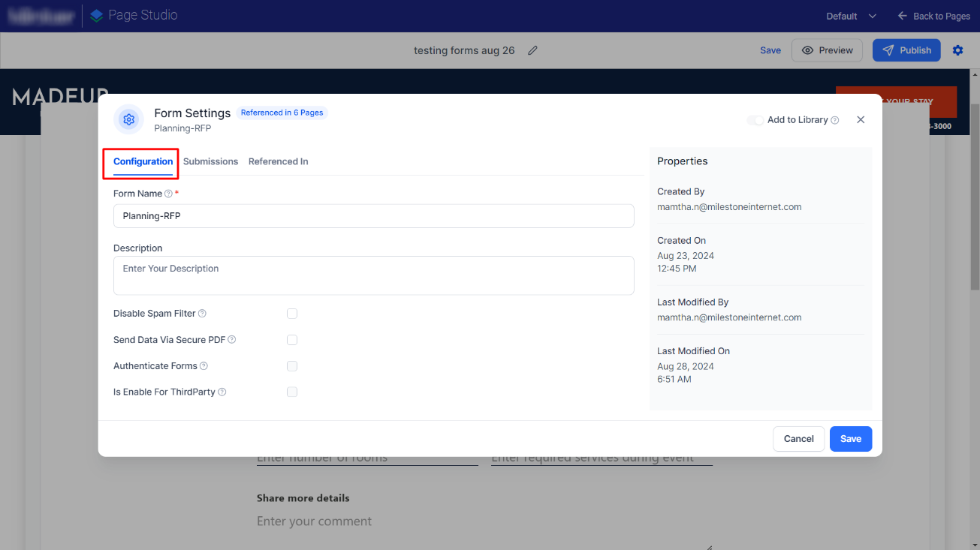Click the Form Name input field
The width and height of the screenshot is (980, 550).
tap(374, 216)
